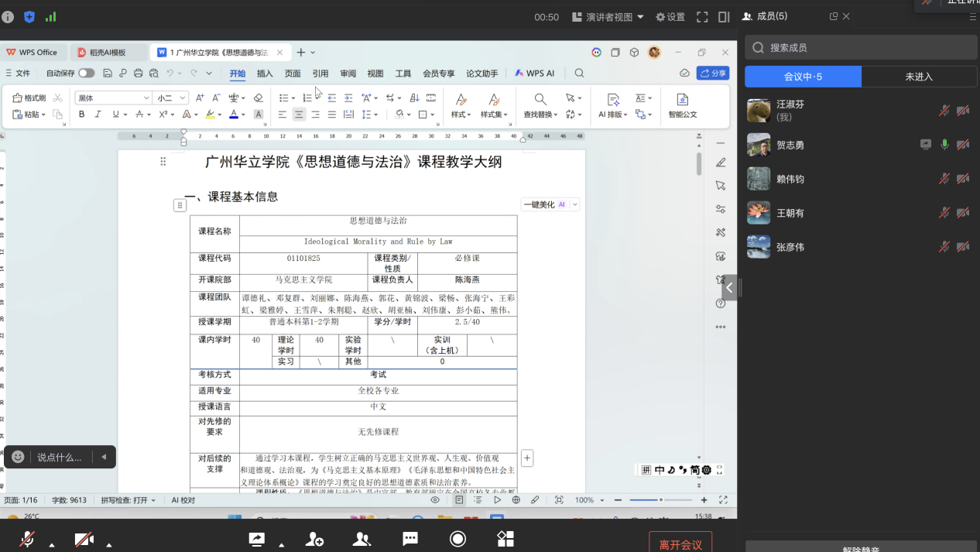Open the 页面 ribbon tab
This screenshot has width=980, height=552.
tap(293, 74)
